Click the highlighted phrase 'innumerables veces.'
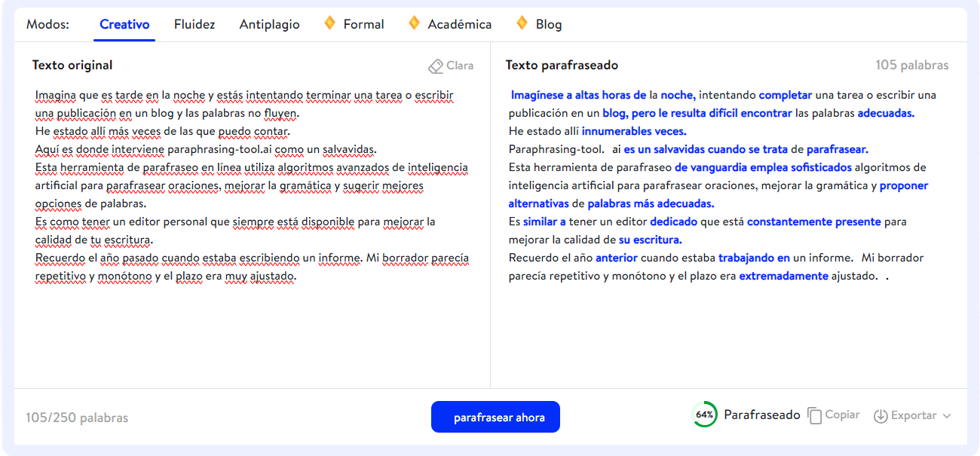 coord(634,131)
